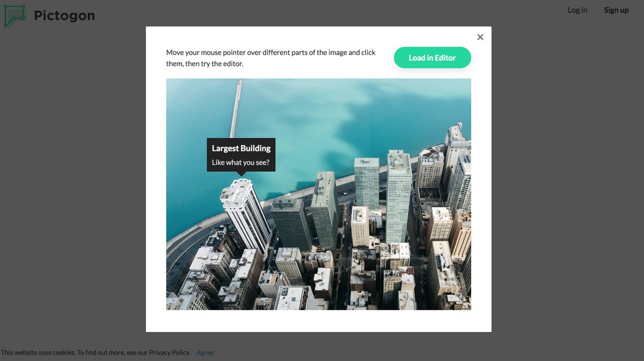Click the Load in Editor button
Viewport: 644px width, 361px height.
(432, 58)
